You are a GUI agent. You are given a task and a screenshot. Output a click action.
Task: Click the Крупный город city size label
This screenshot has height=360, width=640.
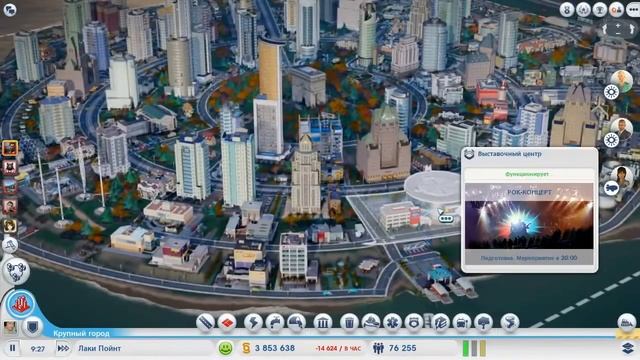coord(81,333)
